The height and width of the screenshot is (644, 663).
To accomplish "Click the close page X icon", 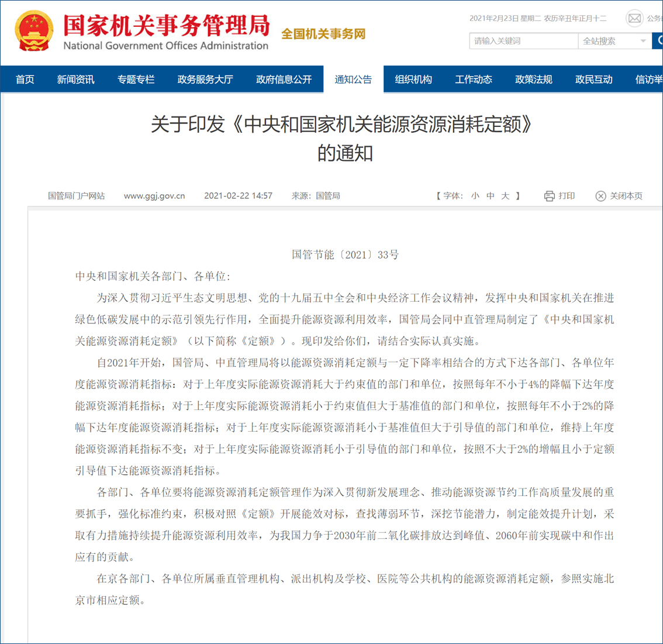I will tap(600, 196).
